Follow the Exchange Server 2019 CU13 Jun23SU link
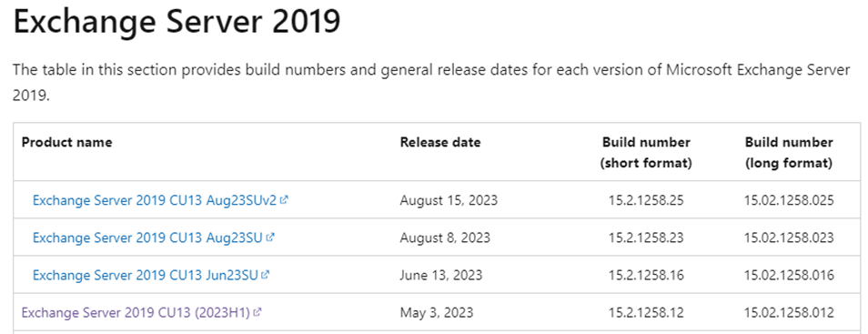 [145, 275]
